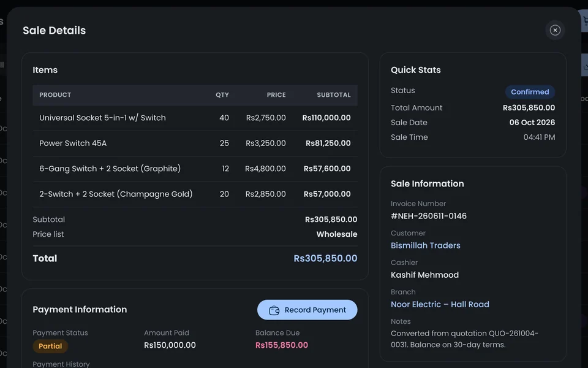This screenshot has height=368, width=588.
Task: Click the Rs57,600.00 subtotal cell
Action: point(327,169)
